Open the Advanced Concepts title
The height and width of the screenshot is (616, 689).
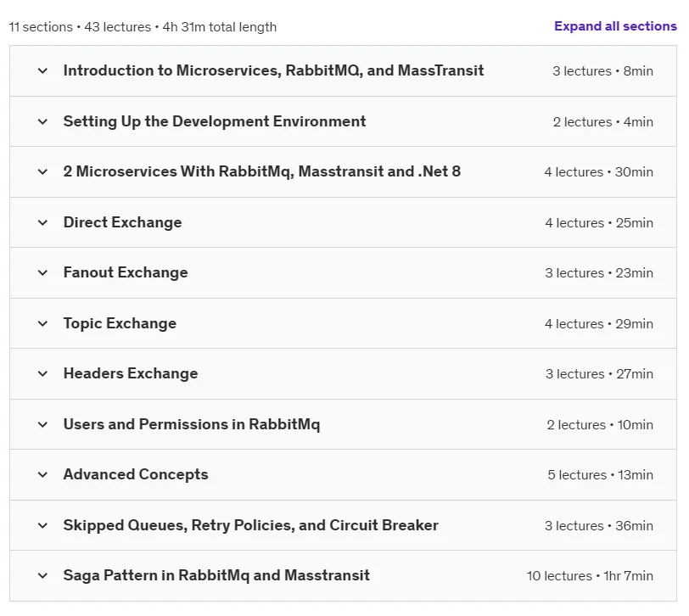point(136,474)
